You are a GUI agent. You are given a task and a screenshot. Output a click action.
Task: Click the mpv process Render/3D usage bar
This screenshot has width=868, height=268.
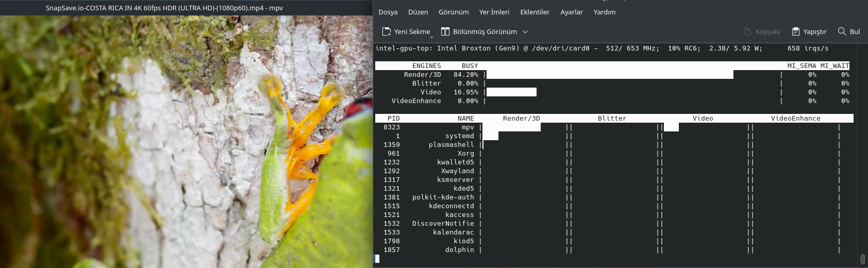click(511, 127)
